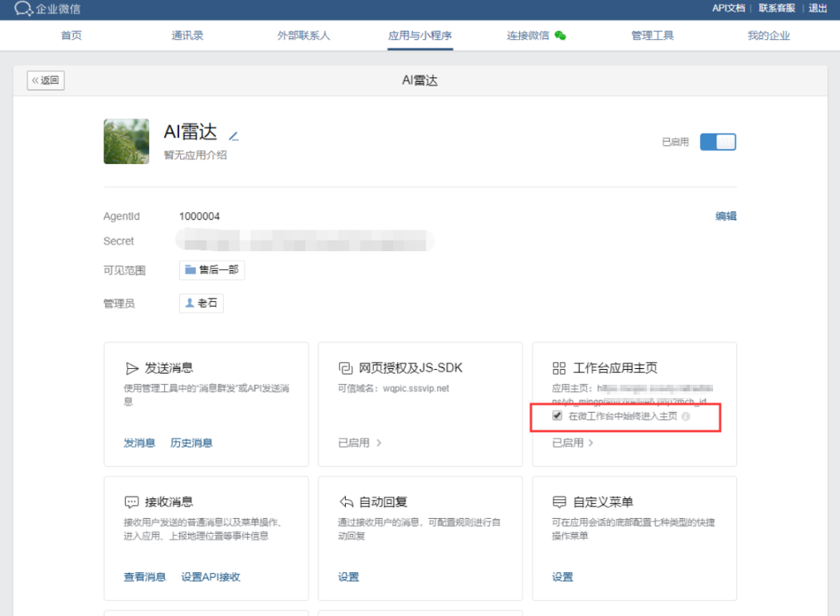This screenshot has width=840, height=616.
Task: Click the grid icon for 工作台应用主页
Action: click(559, 368)
